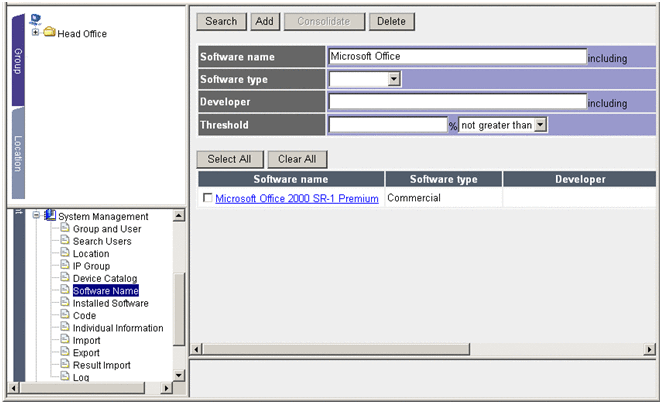This screenshot has width=663, height=405.
Task: Select Device Catalog in the tree
Action: point(105,278)
